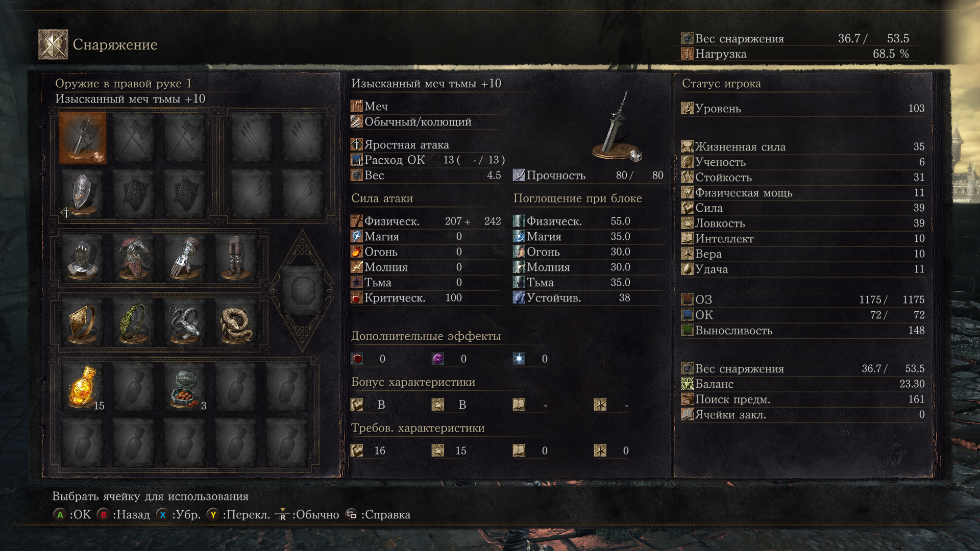Screen dimensions: 980x551
Task: Open the Справка help prompt
Action: pos(378,515)
